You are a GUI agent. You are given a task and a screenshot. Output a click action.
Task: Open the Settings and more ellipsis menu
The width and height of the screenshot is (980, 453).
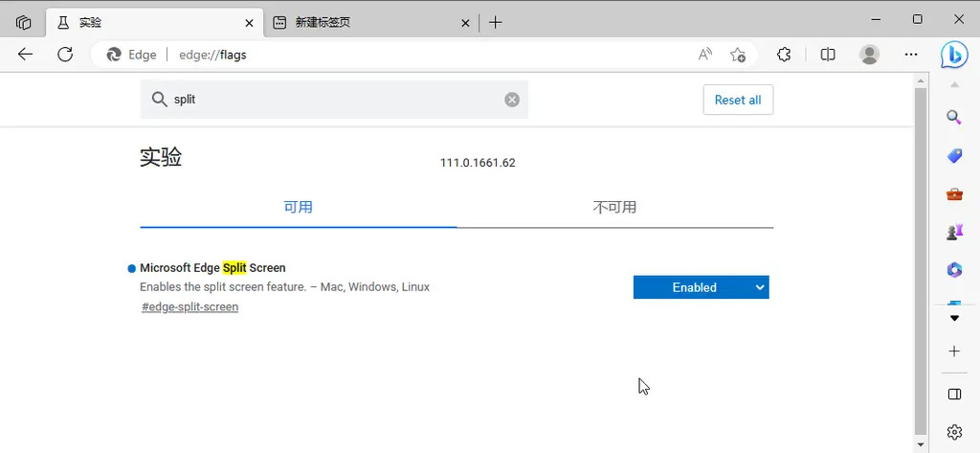pos(911,55)
